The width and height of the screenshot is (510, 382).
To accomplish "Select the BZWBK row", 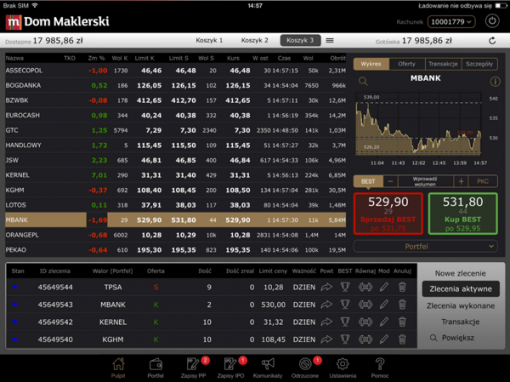I will [175, 100].
